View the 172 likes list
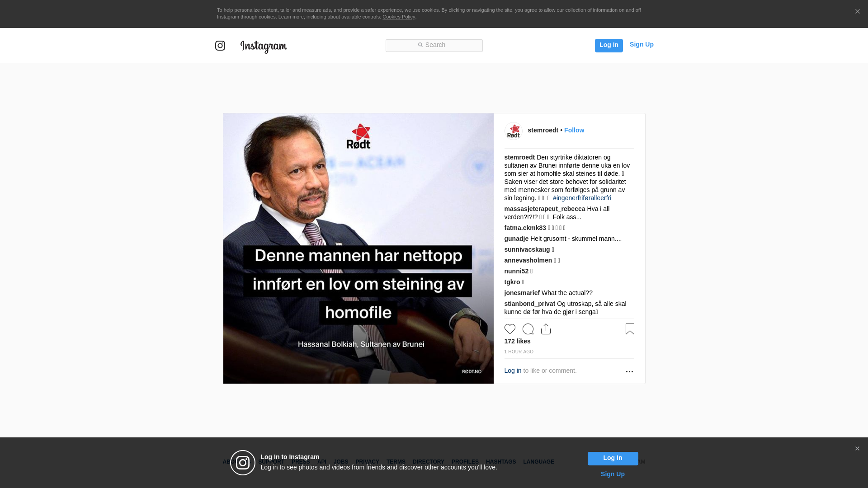This screenshot has width=868, height=488. [517, 341]
